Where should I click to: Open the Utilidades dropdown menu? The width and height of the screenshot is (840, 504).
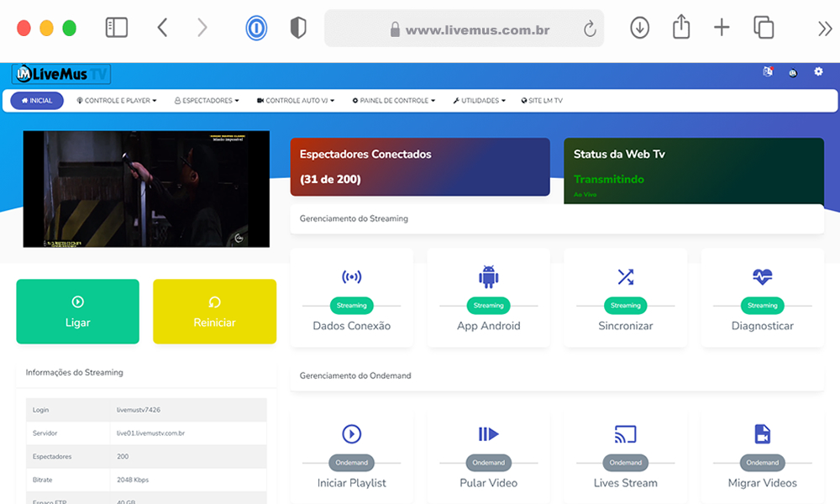point(479,101)
